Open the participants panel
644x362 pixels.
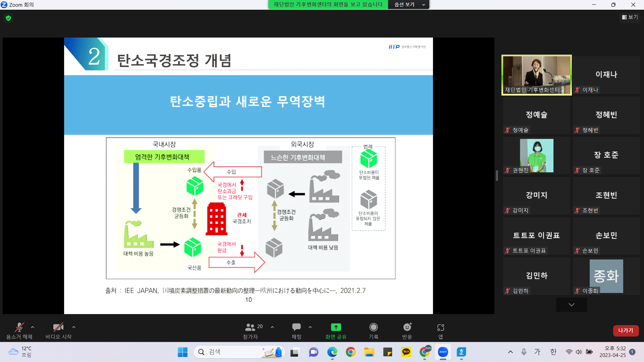251,330
